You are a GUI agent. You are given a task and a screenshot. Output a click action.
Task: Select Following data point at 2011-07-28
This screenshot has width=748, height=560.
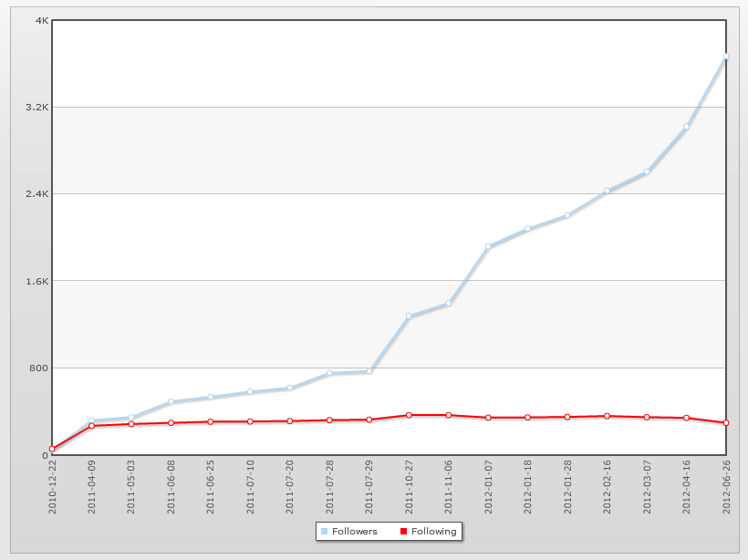pyautogui.click(x=329, y=420)
